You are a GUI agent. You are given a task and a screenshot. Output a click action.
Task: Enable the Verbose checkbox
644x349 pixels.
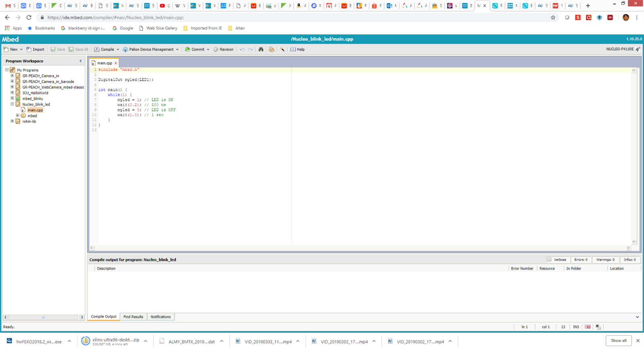pos(549,259)
